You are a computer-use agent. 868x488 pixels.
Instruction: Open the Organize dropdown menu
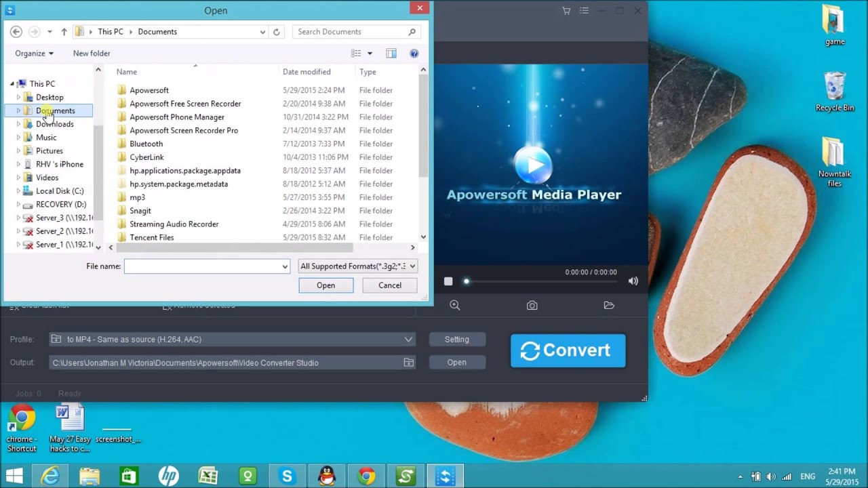[x=34, y=54]
